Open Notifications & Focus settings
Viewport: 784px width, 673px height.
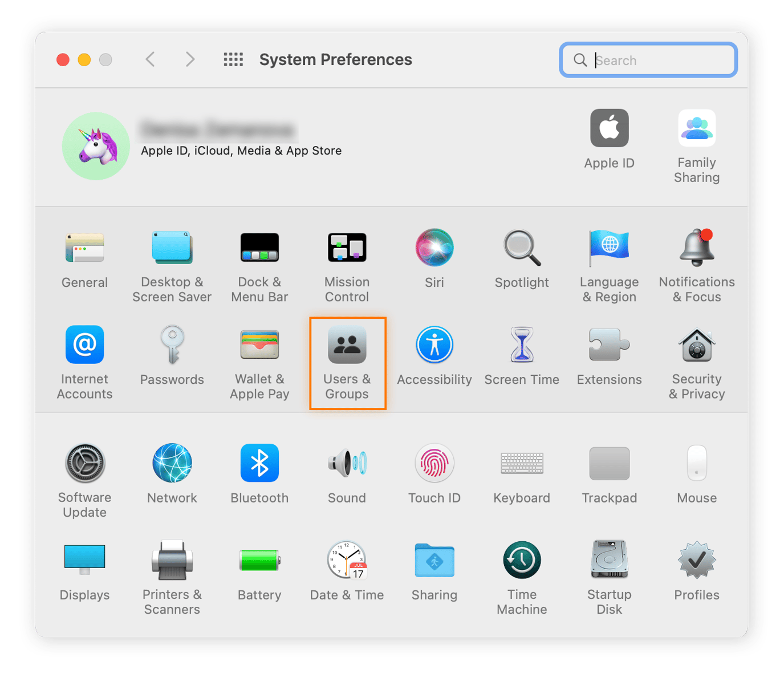[696, 248]
